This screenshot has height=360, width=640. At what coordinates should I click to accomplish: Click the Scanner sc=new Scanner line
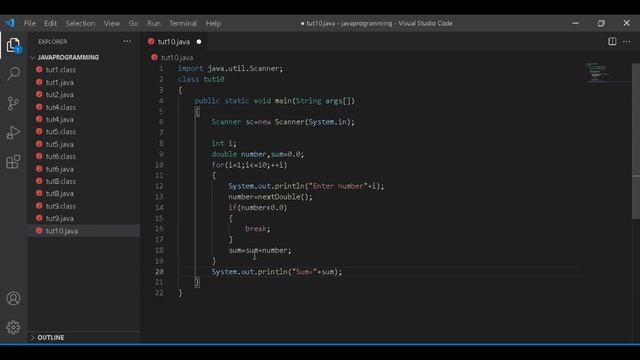pos(283,122)
